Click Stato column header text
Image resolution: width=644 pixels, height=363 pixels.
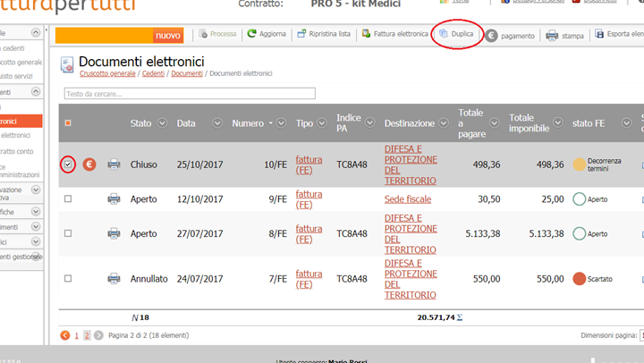tap(141, 123)
